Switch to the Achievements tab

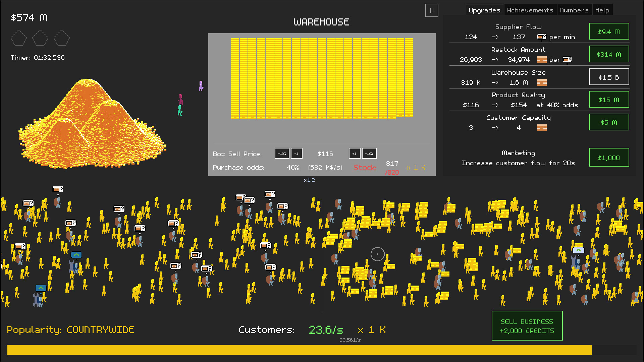pos(530,10)
